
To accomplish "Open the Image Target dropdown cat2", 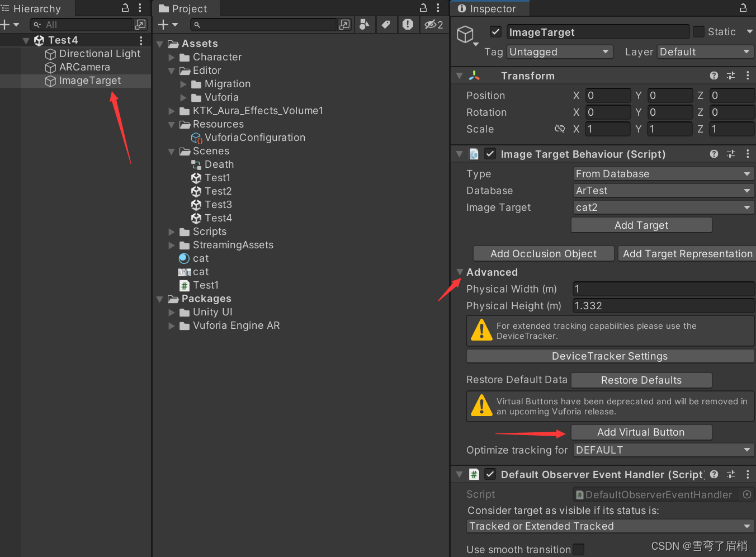I will coord(663,207).
